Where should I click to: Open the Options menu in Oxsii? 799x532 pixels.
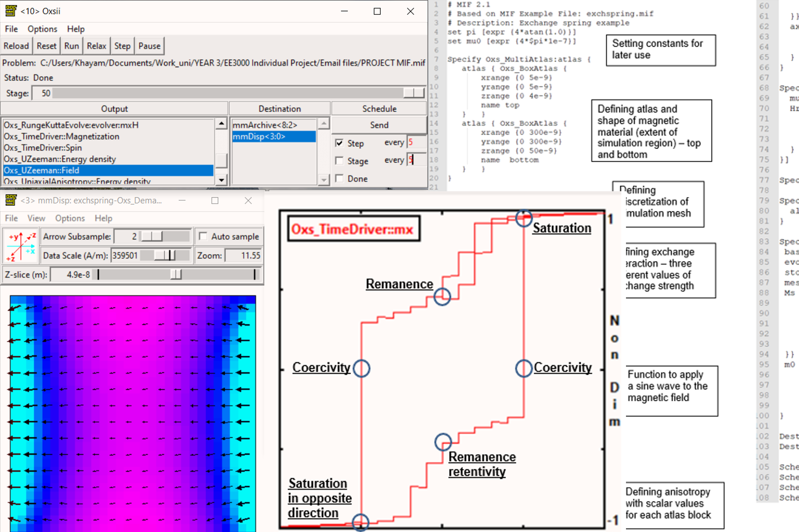pos(42,29)
